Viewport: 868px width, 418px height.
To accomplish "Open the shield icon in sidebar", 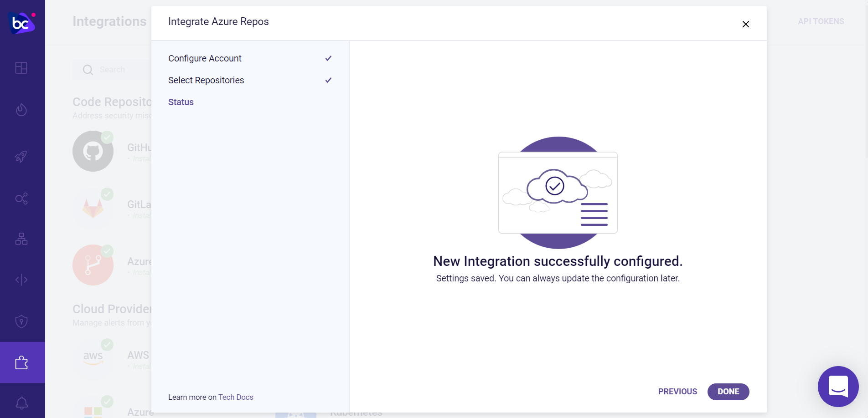I will (21, 321).
